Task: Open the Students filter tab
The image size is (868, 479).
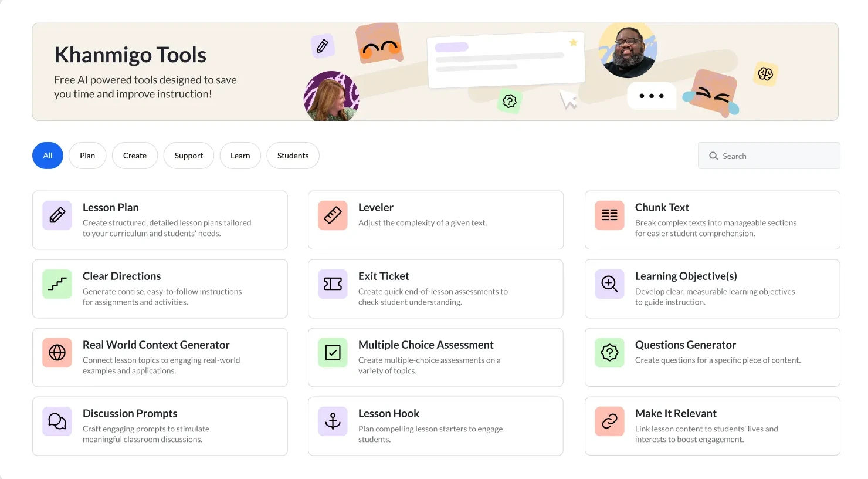Action: (x=293, y=156)
